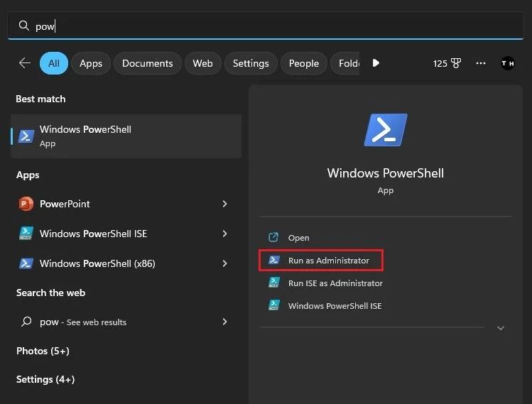Click the PowerShell icon in best match

(x=26, y=136)
